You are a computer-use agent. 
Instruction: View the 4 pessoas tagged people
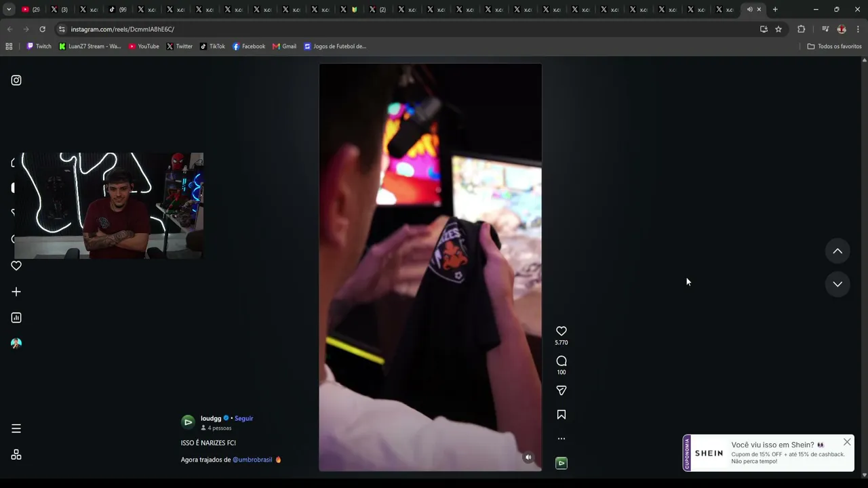point(216,428)
